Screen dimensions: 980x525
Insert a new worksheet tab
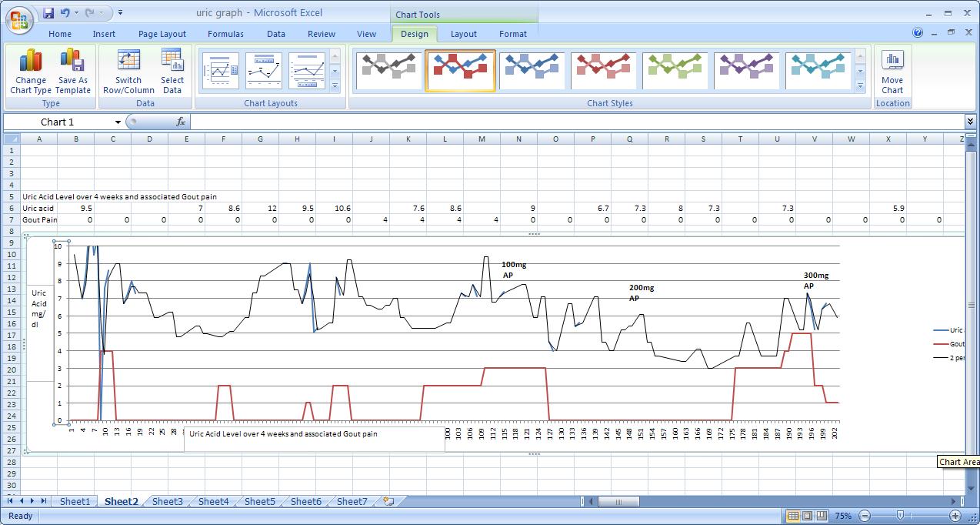pyautogui.click(x=388, y=501)
